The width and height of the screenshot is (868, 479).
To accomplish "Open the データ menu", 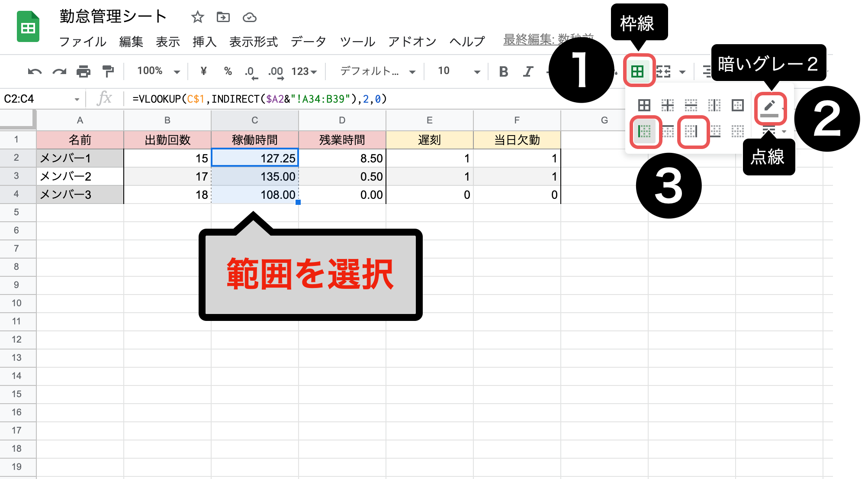I will tap(308, 42).
